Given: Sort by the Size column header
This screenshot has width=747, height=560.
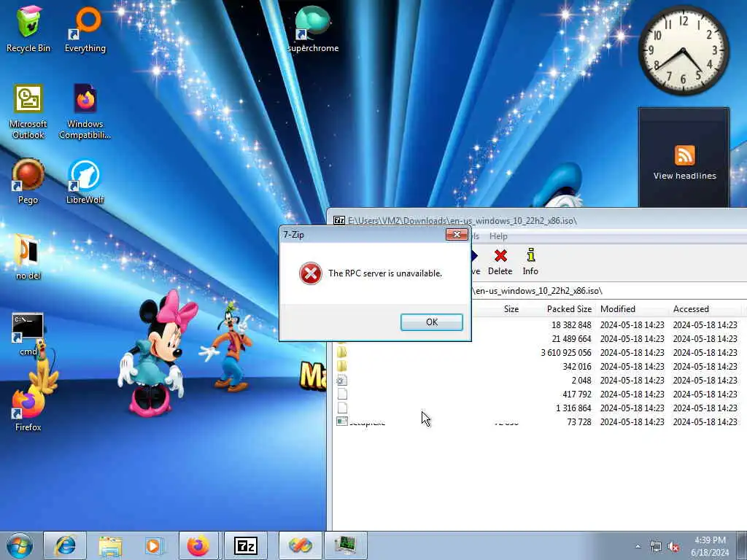Looking at the screenshot, I should click(x=511, y=309).
